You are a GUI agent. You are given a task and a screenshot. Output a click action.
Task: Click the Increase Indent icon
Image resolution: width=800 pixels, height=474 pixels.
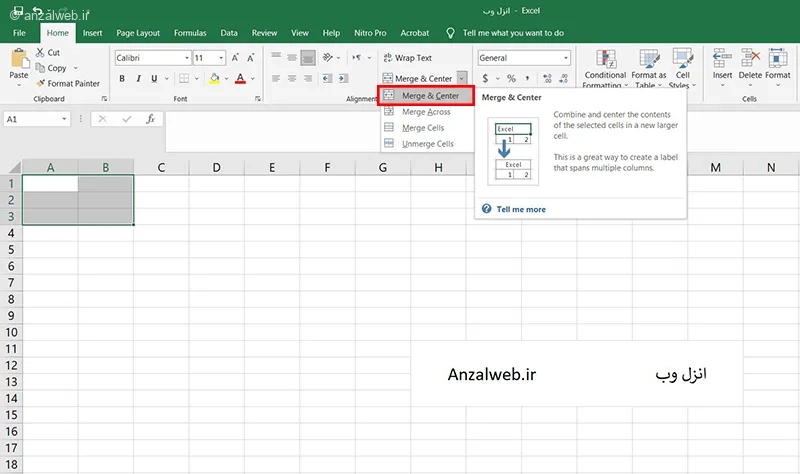click(343, 79)
